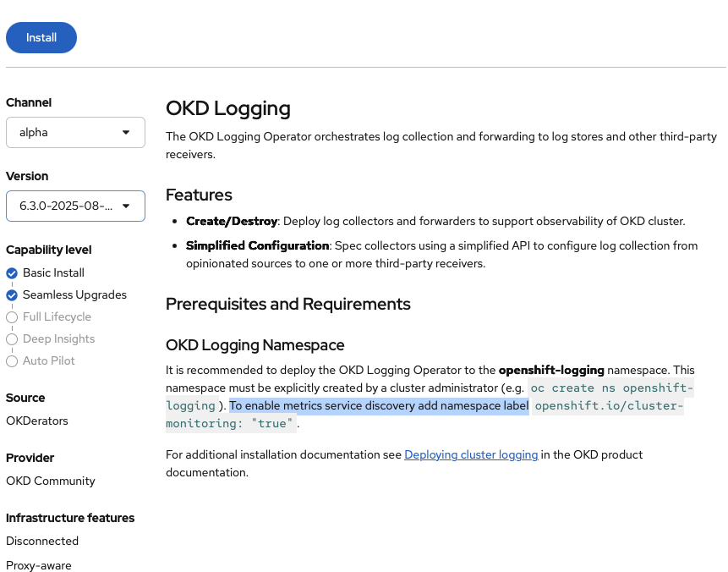Click the Seamless Upgrades checkmark icon
This screenshot has height=572, width=728.
tap(12, 295)
